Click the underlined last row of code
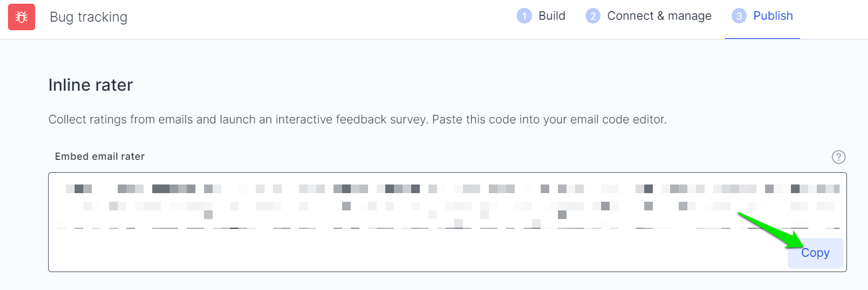Screen dimensions: 868x290 (448, 228)
